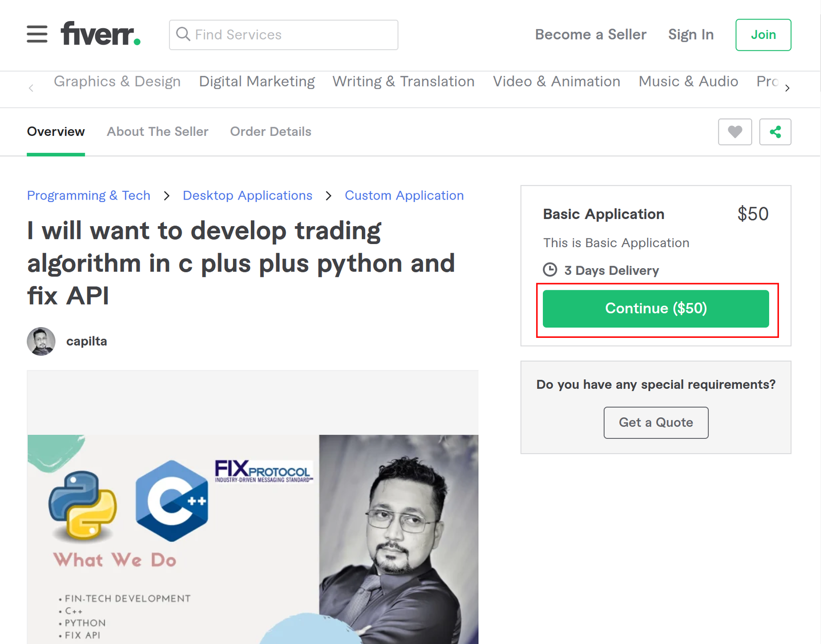The width and height of the screenshot is (821, 644).
Task: Follow Desktop Applications breadcrumb
Action: (x=247, y=195)
